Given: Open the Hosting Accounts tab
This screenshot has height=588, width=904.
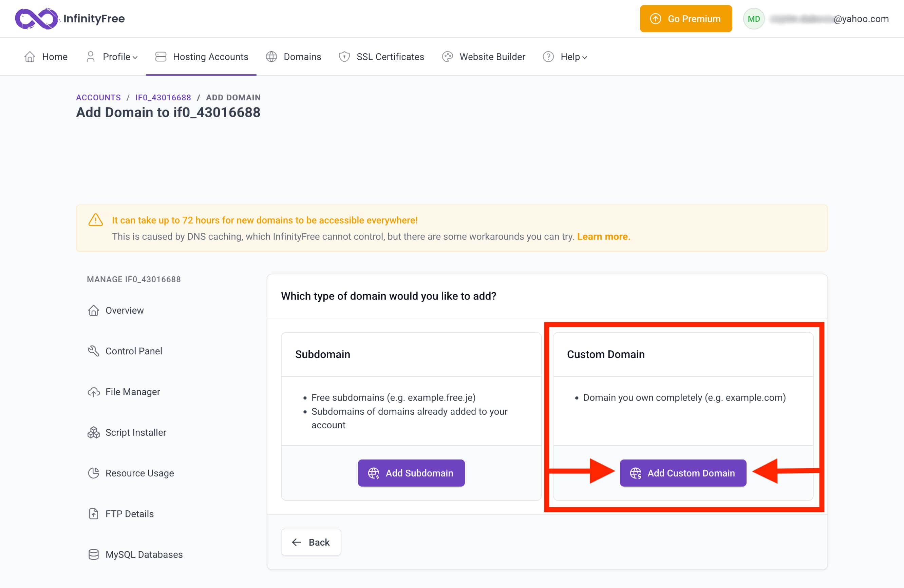Looking at the screenshot, I should pos(201,57).
